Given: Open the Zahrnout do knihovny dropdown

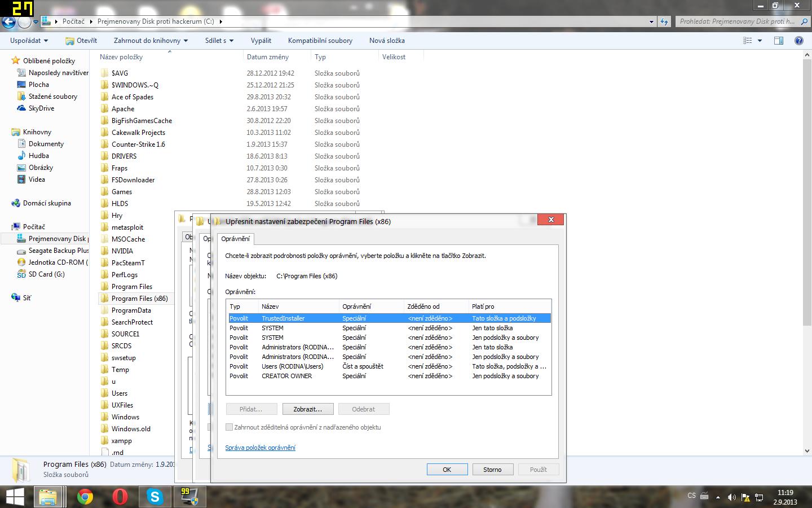Looking at the screenshot, I should coord(151,41).
